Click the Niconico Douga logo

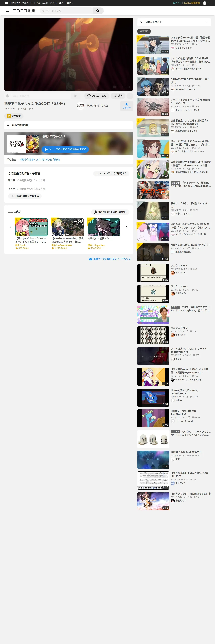pos(24,11)
